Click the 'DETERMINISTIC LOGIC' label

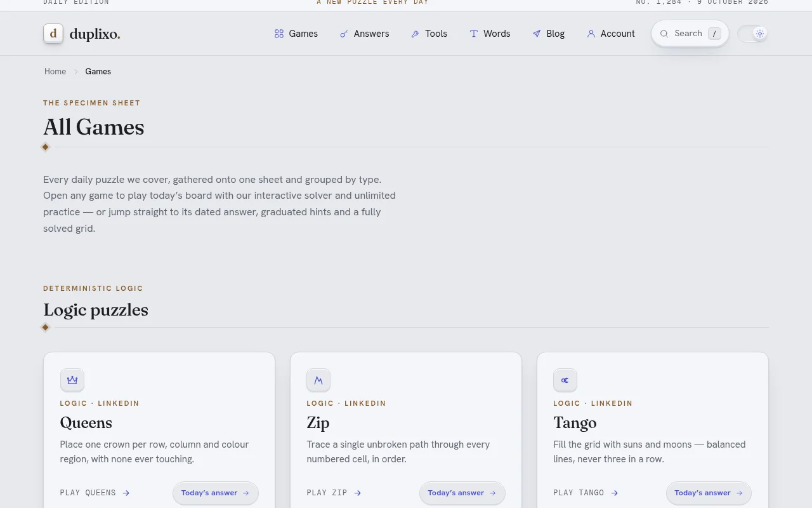(93, 288)
